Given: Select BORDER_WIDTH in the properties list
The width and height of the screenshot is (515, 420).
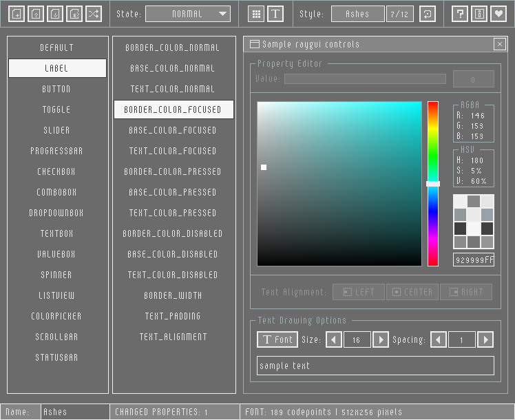Looking at the screenshot, I should [x=173, y=295].
